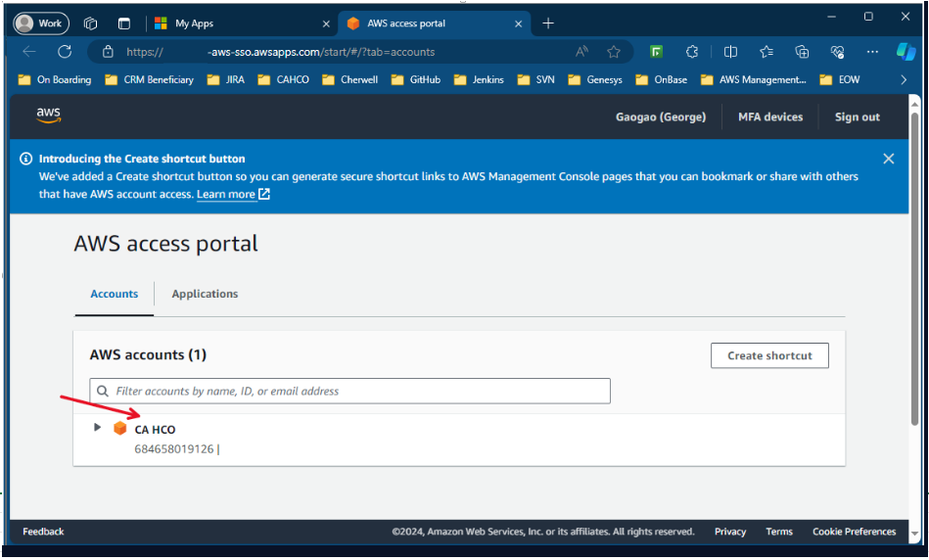Image resolution: width=929 pixels, height=560 pixels.
Task: Open Browser essentials heart icon
Action: (837, 52)
